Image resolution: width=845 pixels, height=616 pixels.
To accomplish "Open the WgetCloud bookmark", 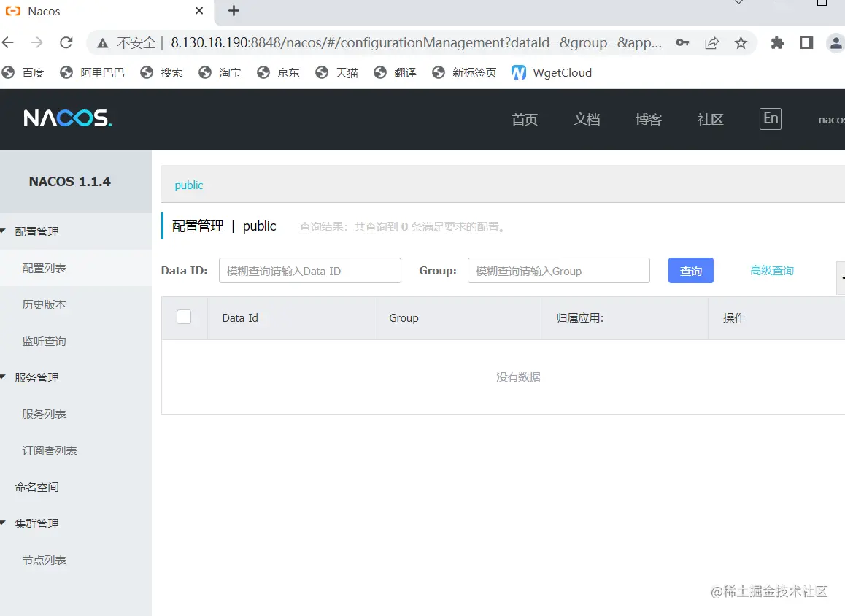I will tap(552, 73).
